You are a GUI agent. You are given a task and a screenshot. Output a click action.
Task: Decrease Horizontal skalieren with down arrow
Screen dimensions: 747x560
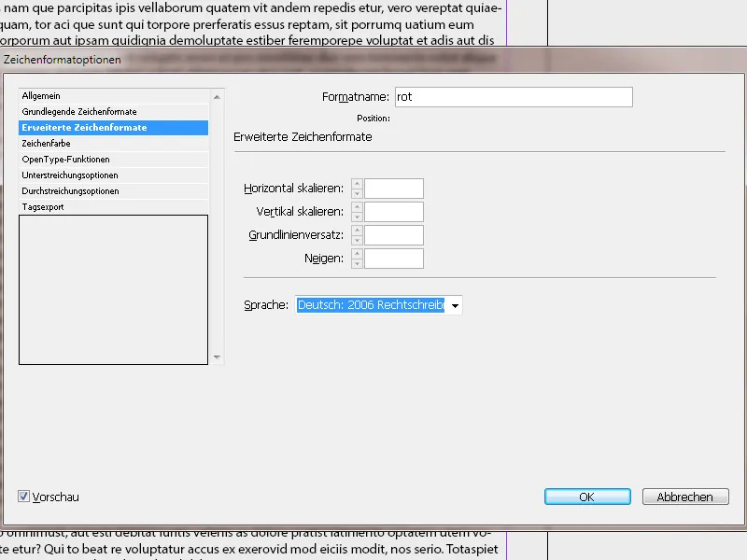(357, 193)
